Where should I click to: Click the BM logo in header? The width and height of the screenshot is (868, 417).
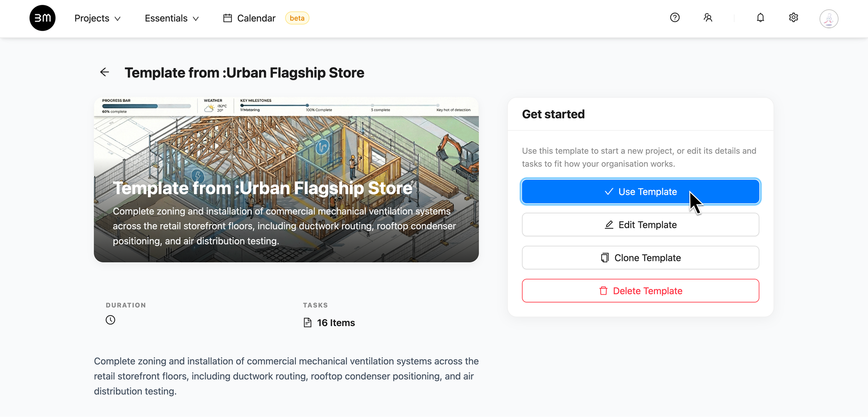(x=43, y=18)
